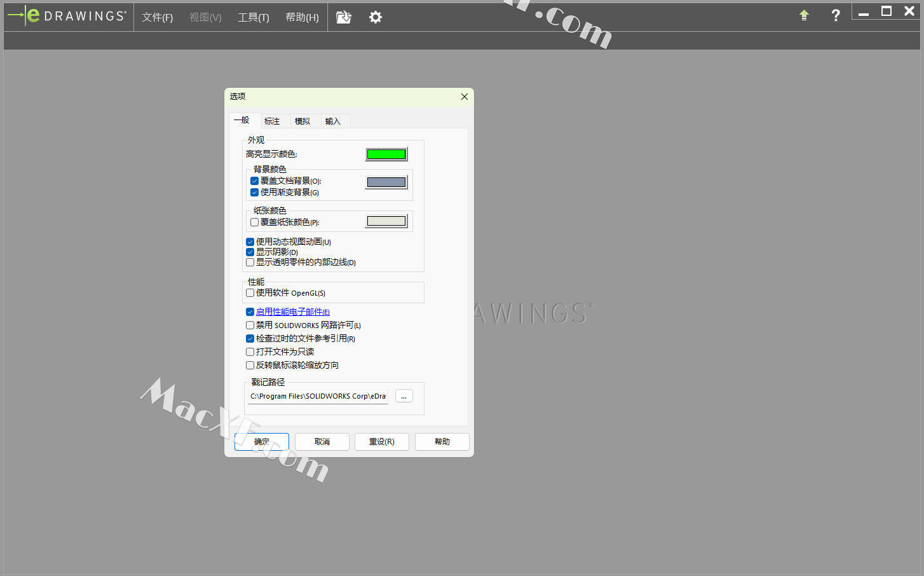Uncheck 覆盖文档背景(O)

(254, 181)
